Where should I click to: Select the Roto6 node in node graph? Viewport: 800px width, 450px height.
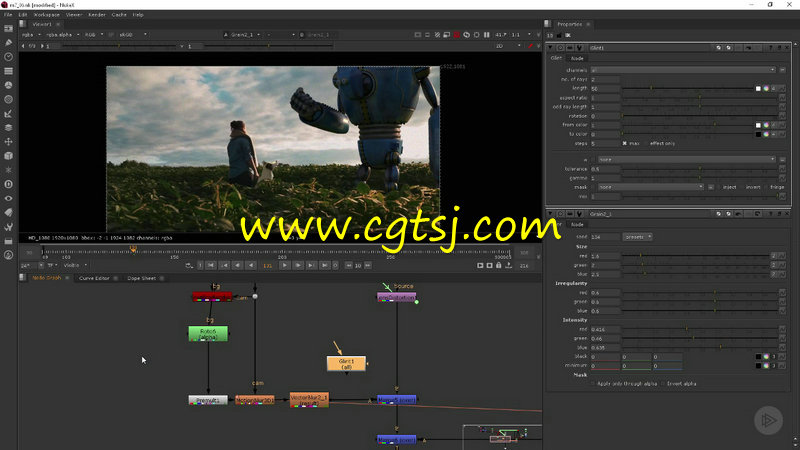tap(208, 334)
